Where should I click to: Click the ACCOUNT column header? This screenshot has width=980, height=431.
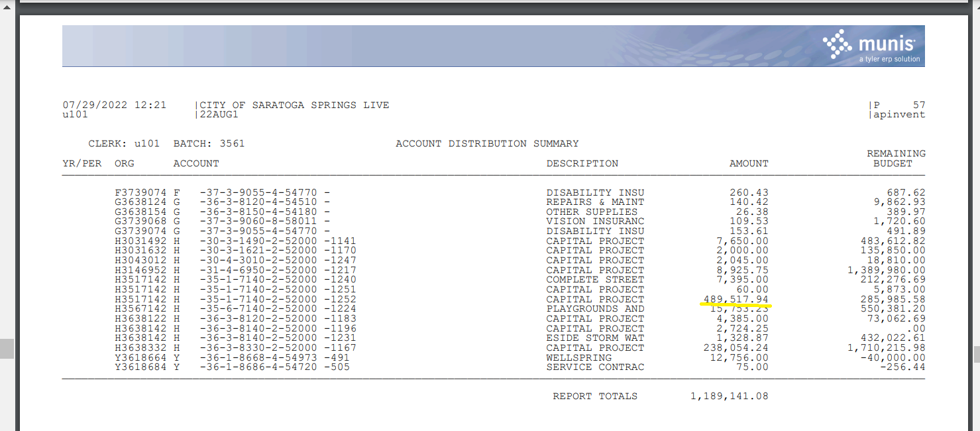(x=196, y=163)
